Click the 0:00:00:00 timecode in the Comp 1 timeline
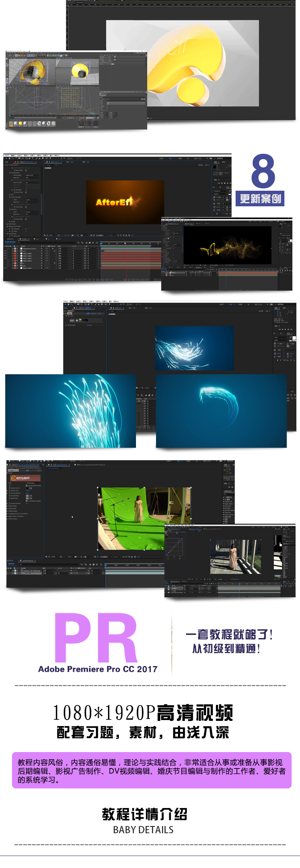Image resolution: width=300 pixels, height=868 pixels. (10, 242)
